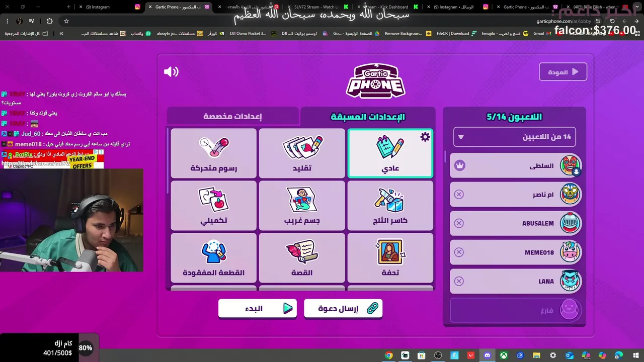This screenshot has height=362, width=644.
Task: Open Discord from the taskbar
Action: point(487,355)
